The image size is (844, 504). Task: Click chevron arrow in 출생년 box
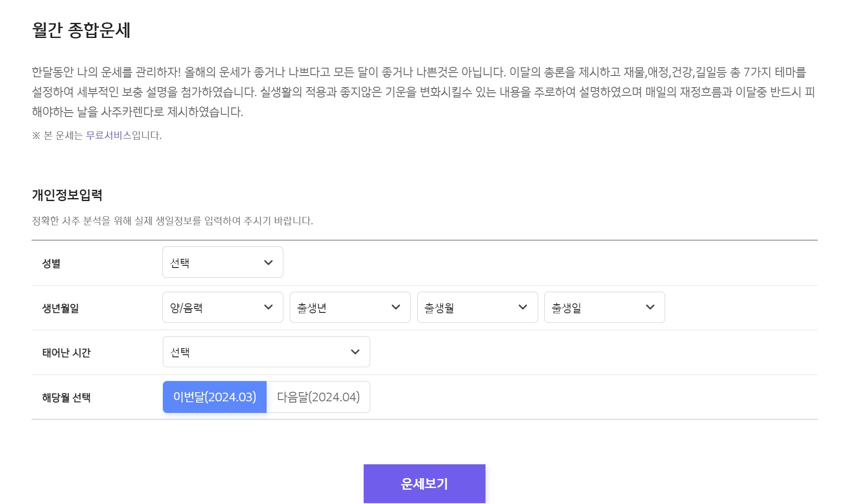point(396,307)
